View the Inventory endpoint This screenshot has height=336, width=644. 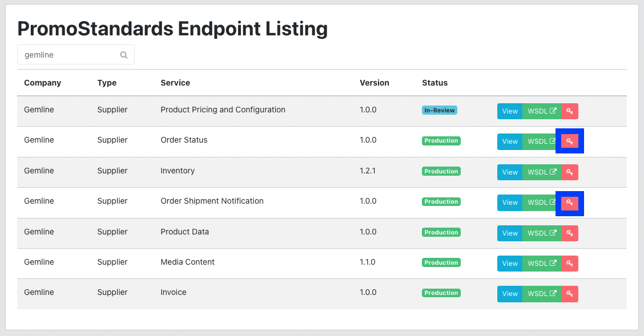510,172
